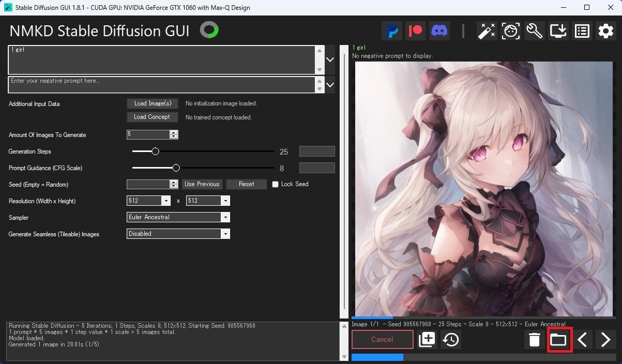Expand Generate Seamless Images dropdown
Image resolution: width=622 pixels, height=364 pixels.
[225, 234]
